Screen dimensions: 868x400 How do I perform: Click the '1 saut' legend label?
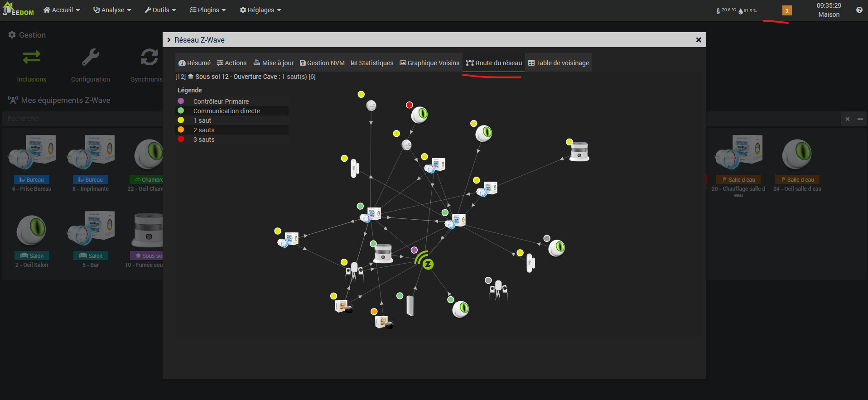pyautogui.click(x=202, y=120)
